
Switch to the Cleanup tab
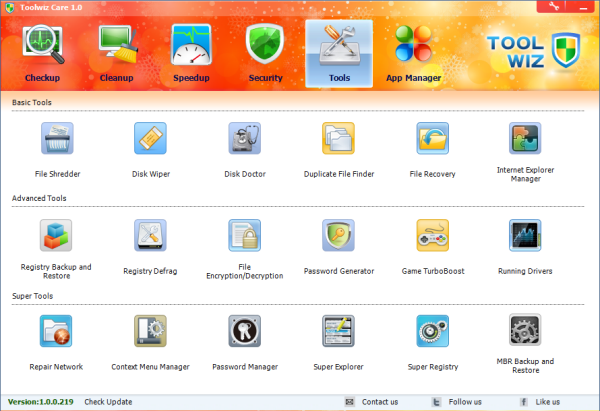[x=117, y=54]
